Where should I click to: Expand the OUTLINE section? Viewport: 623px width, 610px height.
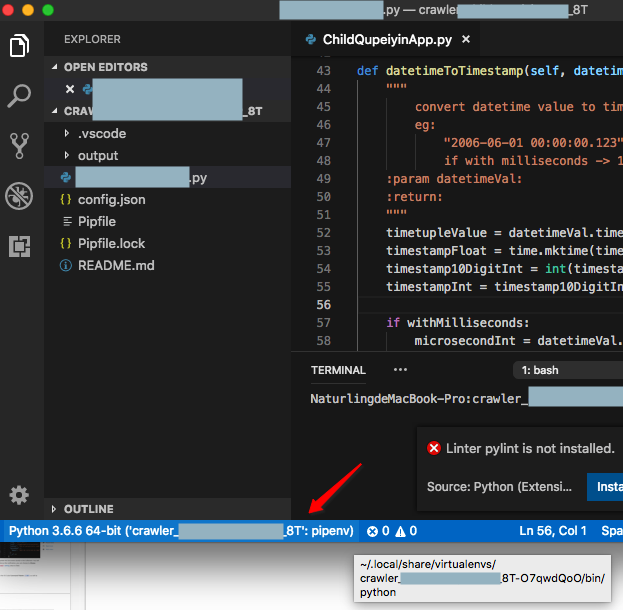point(167,509)
